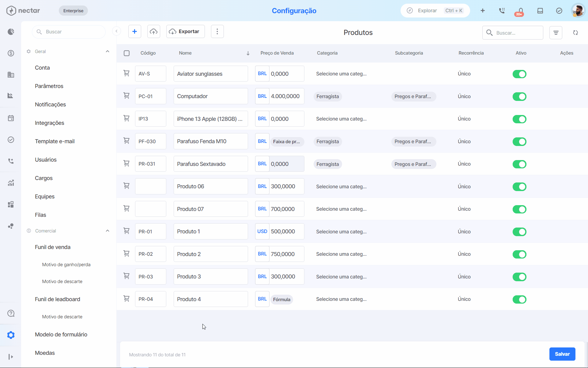Open the dollar sign deals sidebar icon
Screen dimensions: 588x368
(x=11, y=53)
